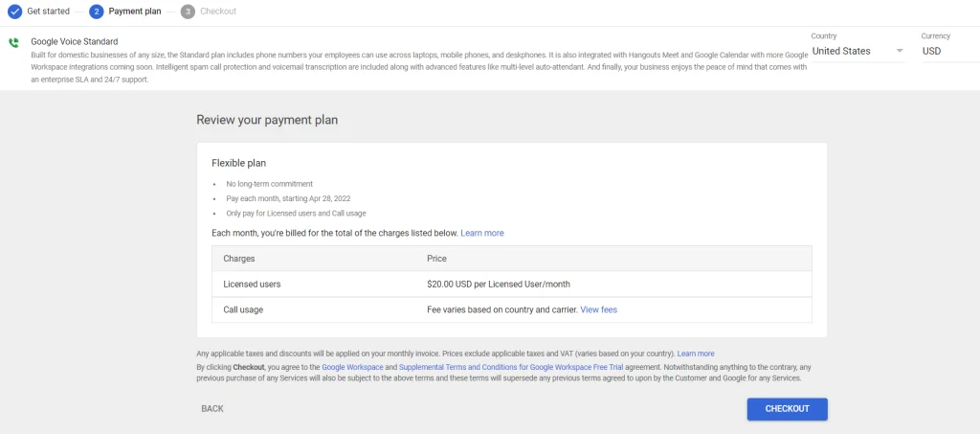Go to the Get started step label

pos(48,11)
